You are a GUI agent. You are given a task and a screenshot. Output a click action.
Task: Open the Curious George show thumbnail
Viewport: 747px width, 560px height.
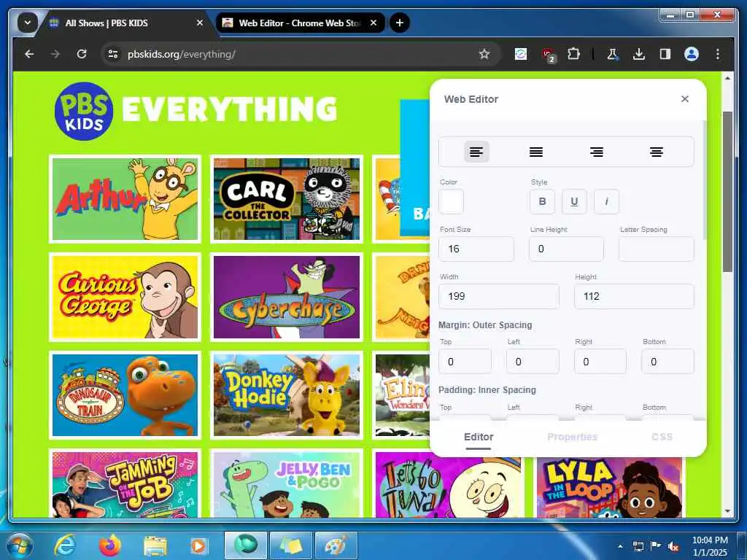pyautogui.click(x=125, y=297)
